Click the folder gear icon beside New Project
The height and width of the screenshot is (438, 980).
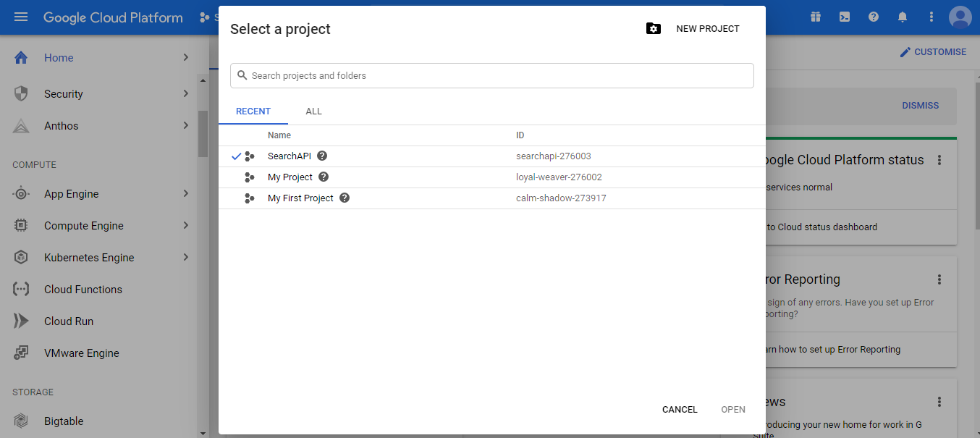654,29
